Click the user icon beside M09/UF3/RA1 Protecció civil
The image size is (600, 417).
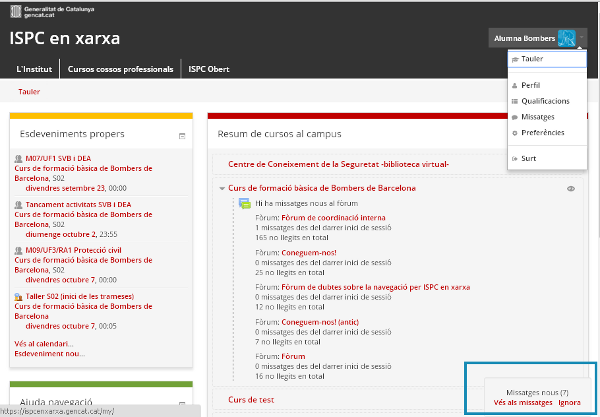(x=19, y=250)
